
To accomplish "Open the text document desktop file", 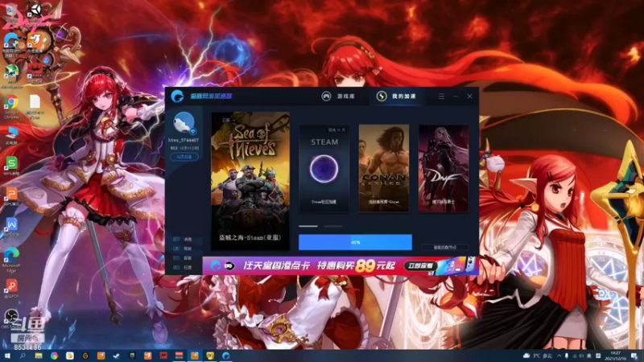I will 35,106.
